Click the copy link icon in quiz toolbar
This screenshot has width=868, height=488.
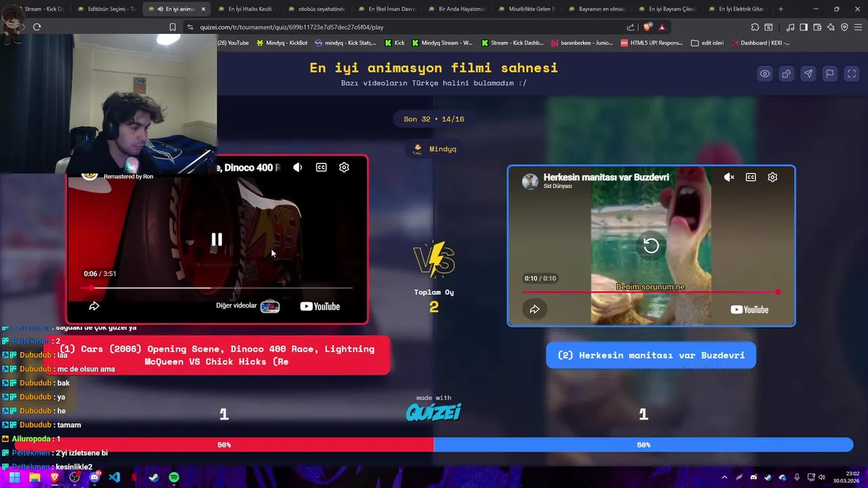(787, 74)
